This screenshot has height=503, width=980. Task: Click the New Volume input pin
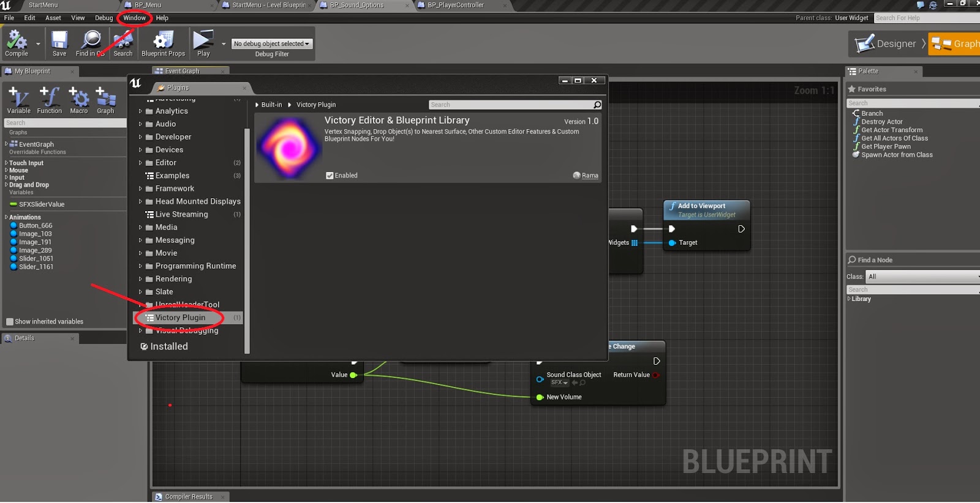(540, 397)
